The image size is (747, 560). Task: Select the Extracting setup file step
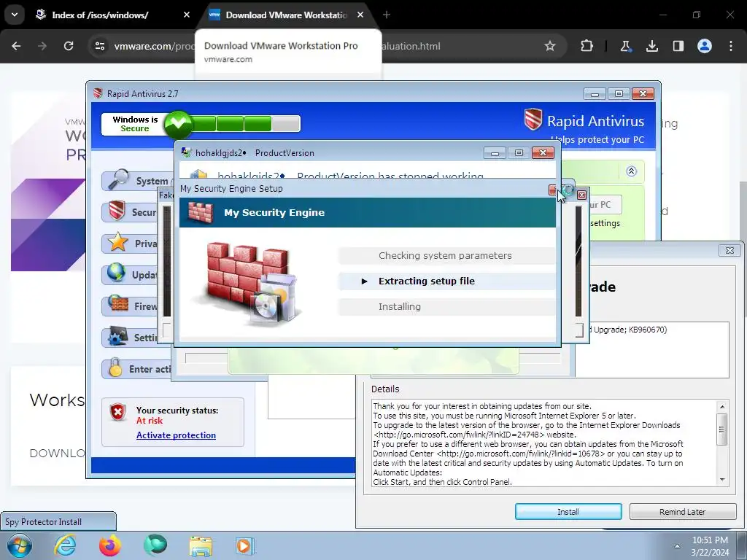(447, 281)
